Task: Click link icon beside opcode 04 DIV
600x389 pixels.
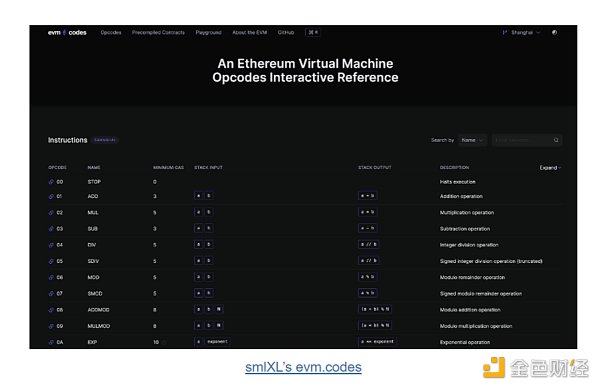Action: pyautogui.click(x=51, y=245)
